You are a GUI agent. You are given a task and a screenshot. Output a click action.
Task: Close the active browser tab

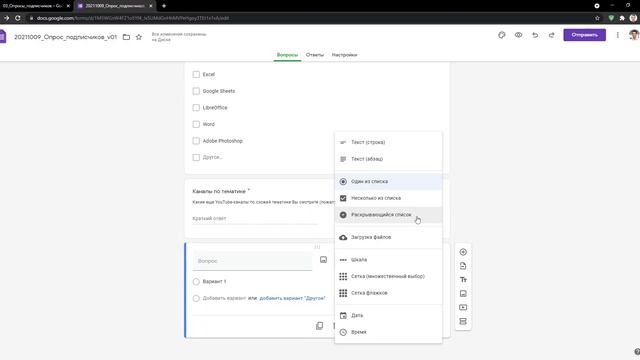(151, 6)
